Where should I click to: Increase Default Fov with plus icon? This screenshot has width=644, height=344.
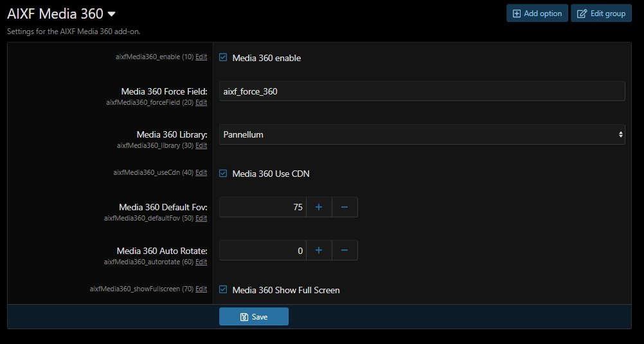click(319, 207)
